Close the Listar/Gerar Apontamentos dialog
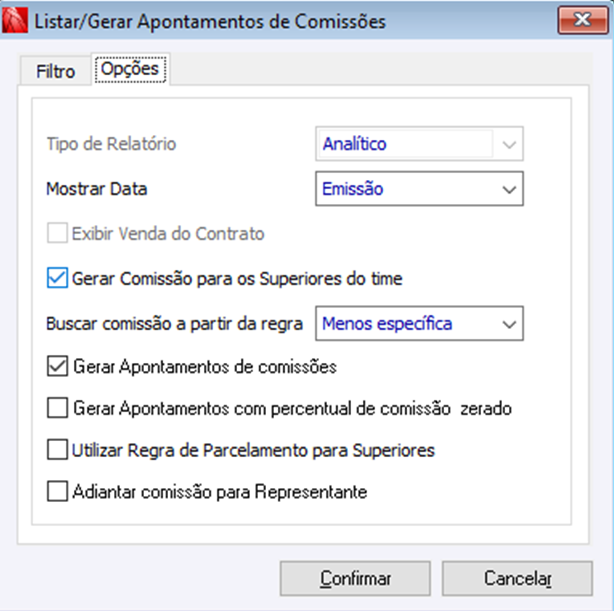This screenshot has width=614, height=611. coord(582,20)
